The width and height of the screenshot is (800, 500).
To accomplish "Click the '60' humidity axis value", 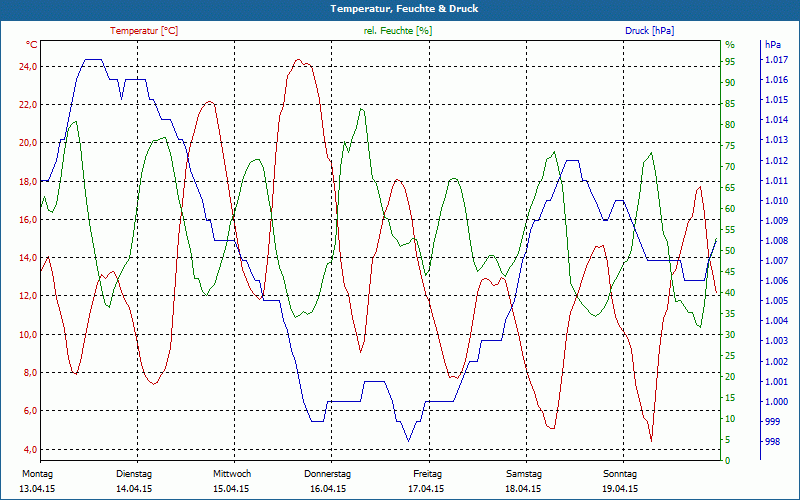I will 730,209.
